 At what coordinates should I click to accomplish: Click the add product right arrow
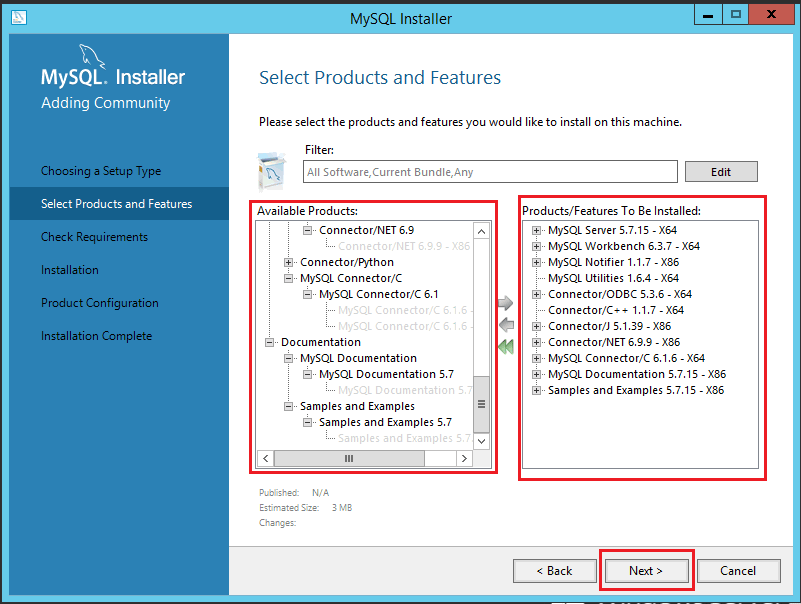(505, 303)
